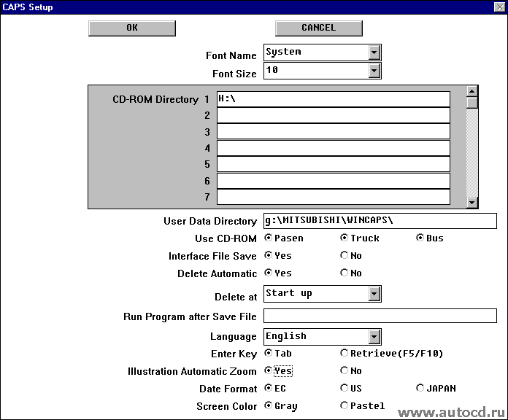Screen dimensions: 508x420
Task: Click scroll down arrow in CD-ROM list
Action: (x=472, y=203)
